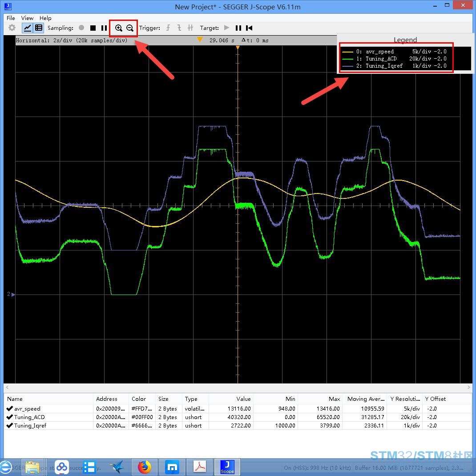Select rising edge trigger icon
The image size is (476, 476).
(168, 28)
